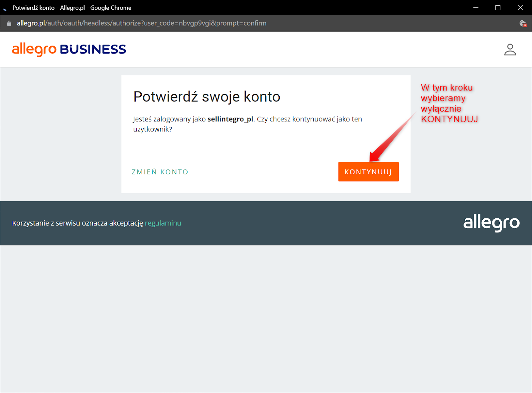Viewport: 532px width, 393px height.
Task: Click the padlock icon in the address bar
Action: point(9,23)
